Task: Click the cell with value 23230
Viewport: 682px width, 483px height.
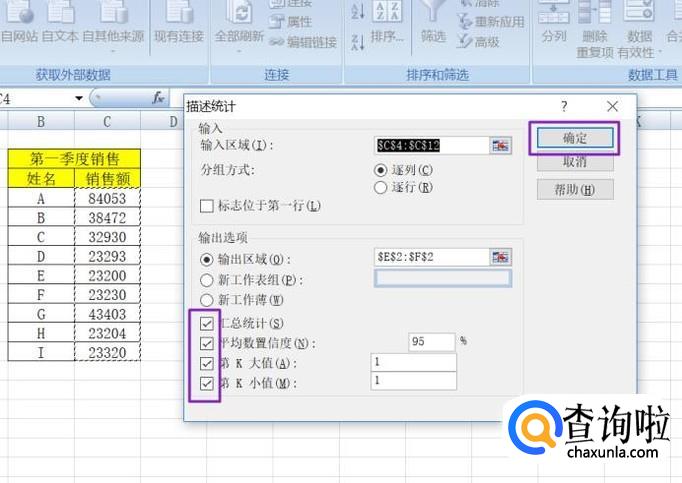Action: [108, 295]
